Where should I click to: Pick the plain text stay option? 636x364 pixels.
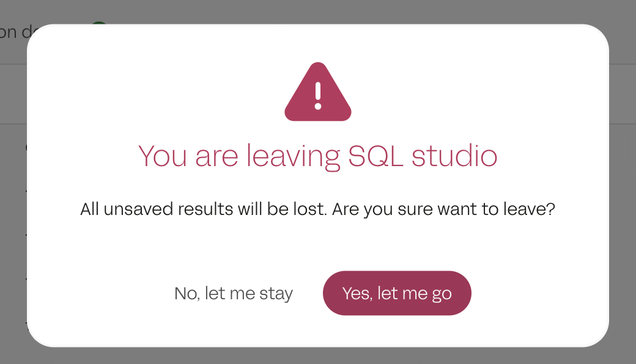coord(234,293)
